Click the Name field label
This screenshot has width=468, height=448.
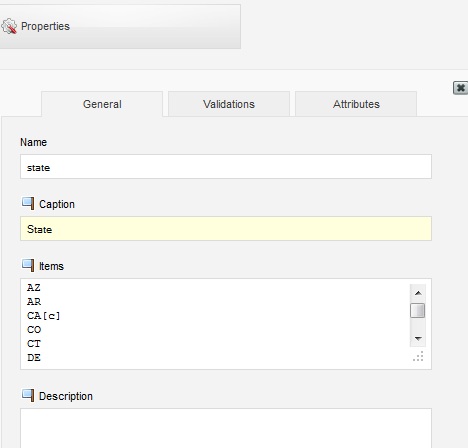click(33, 142)
